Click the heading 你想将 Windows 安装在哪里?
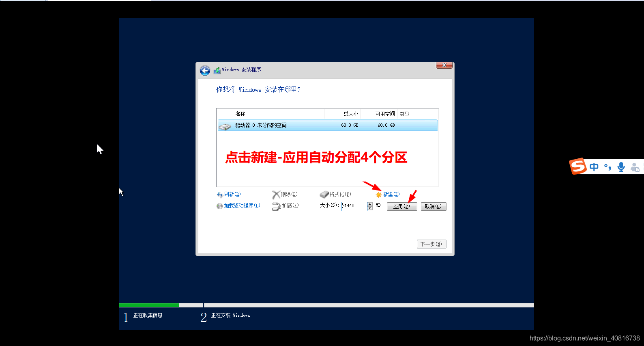This screenshot has height=346, width=644. pyautogui.click(x=258, y=90)
